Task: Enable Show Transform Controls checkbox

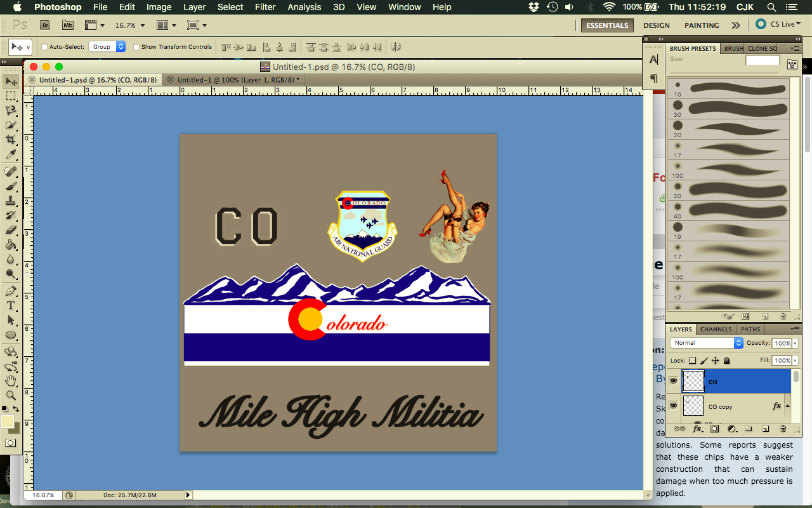Action: coord(136,47)
